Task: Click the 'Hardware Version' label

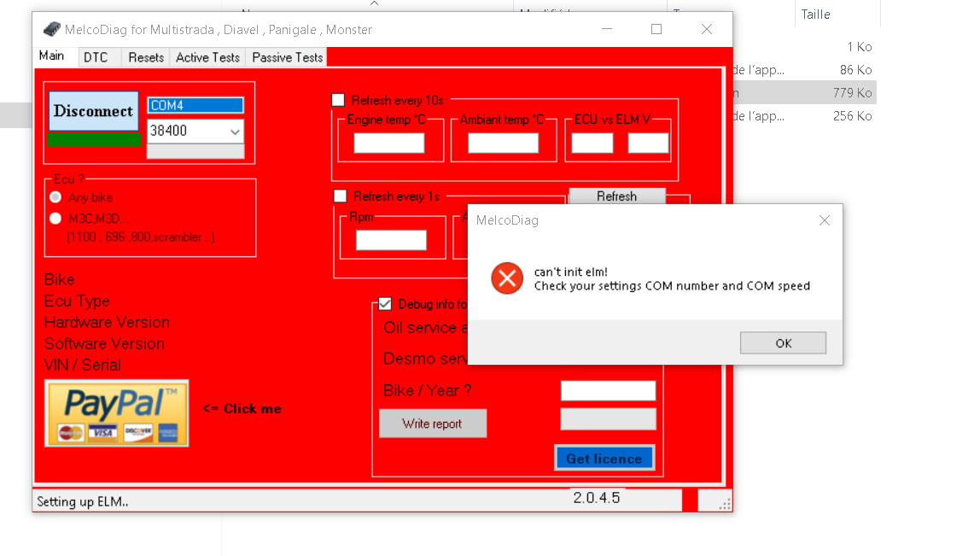Action: pos(107,323)
